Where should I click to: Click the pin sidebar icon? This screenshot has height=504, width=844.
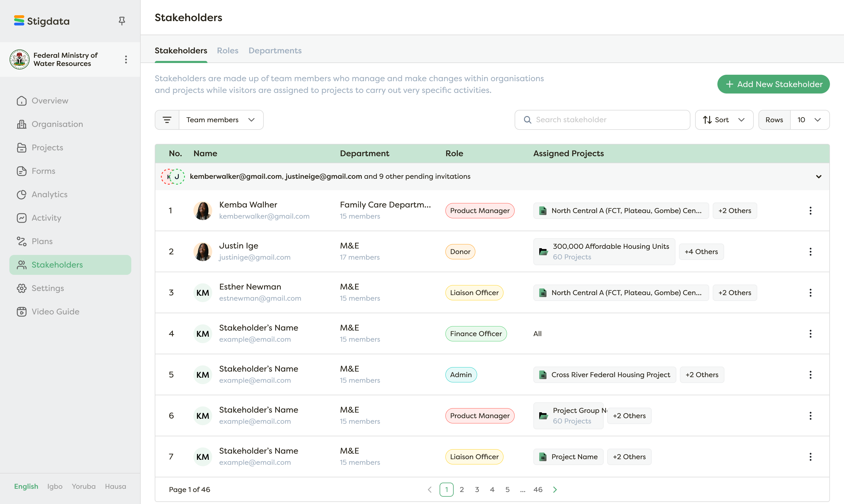point(122,21)
